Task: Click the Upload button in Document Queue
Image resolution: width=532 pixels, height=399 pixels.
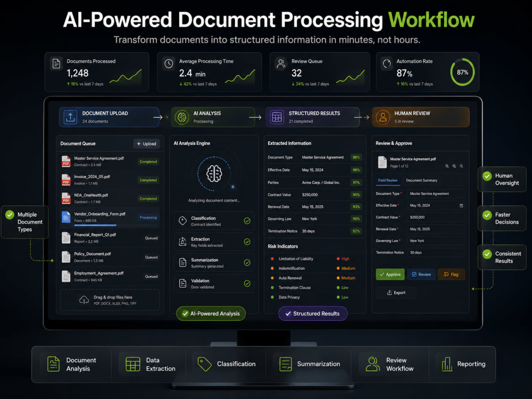Action: point(147,144)
